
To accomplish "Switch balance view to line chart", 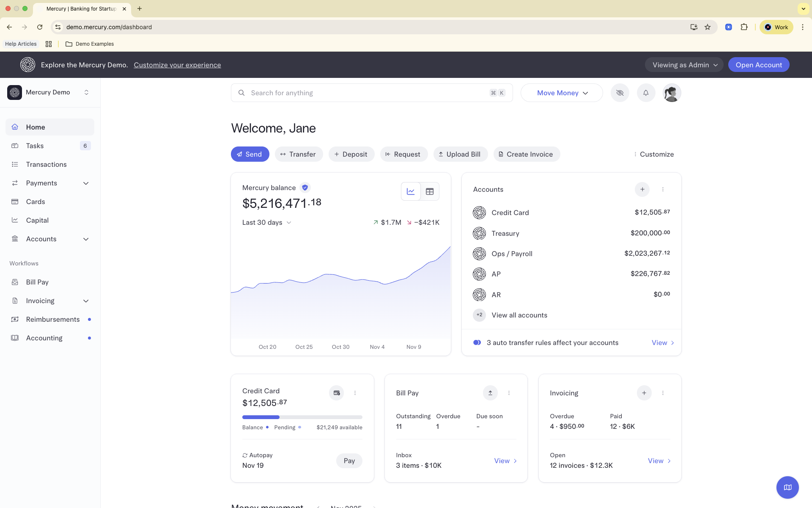I will (x=411, y=191).
